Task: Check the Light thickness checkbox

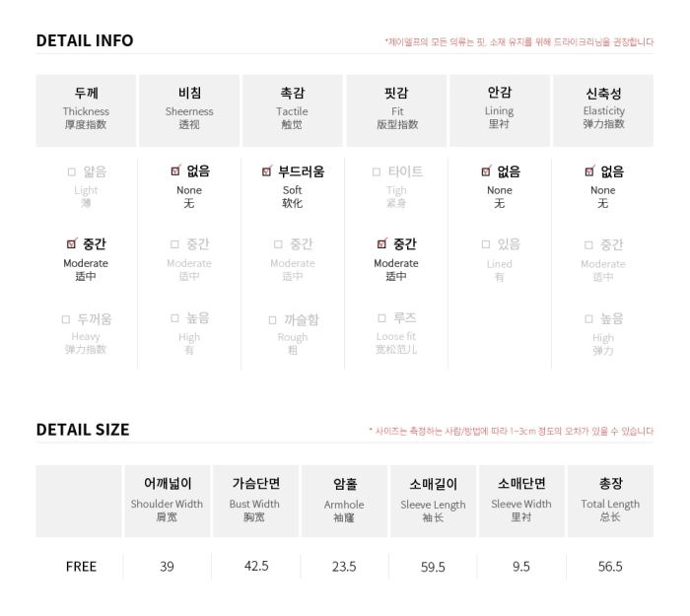Action: pos(71,172)
